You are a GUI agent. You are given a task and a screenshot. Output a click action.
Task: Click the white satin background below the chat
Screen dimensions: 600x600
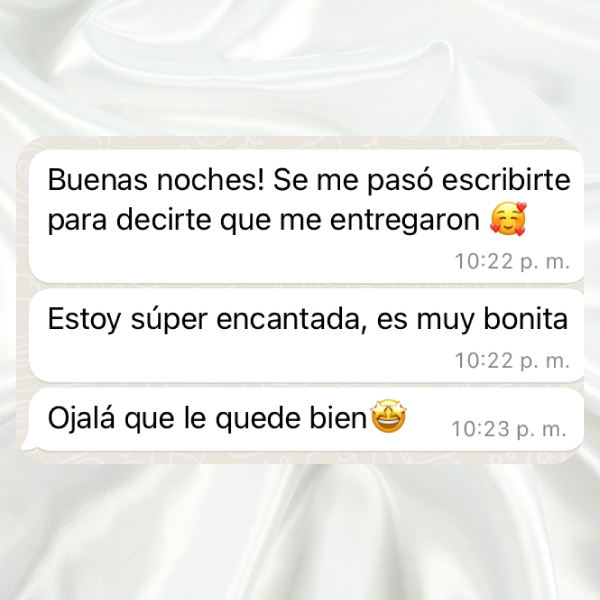300,532
